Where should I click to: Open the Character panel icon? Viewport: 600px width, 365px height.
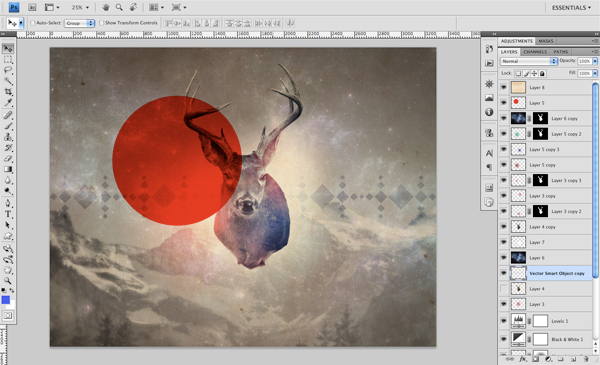click(489, 153)
